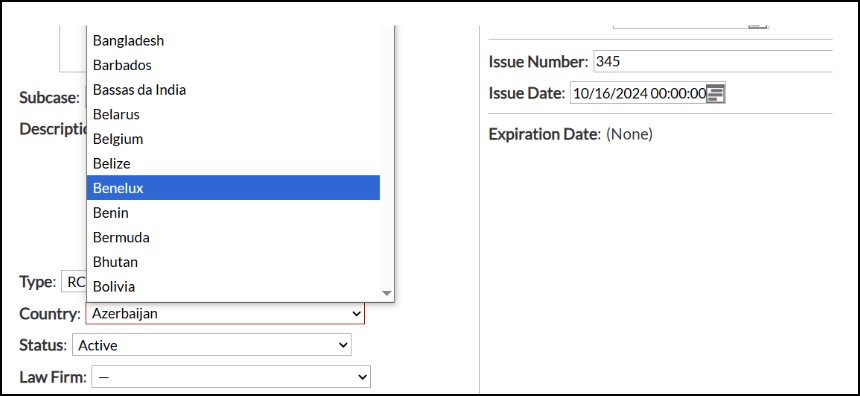
Task: Open the Issue Date calendar picker icon
Action: click(x=715, y=94)
